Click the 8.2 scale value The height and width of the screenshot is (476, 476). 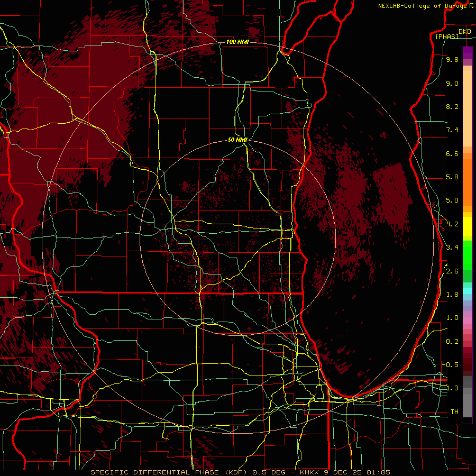[452, 106]
